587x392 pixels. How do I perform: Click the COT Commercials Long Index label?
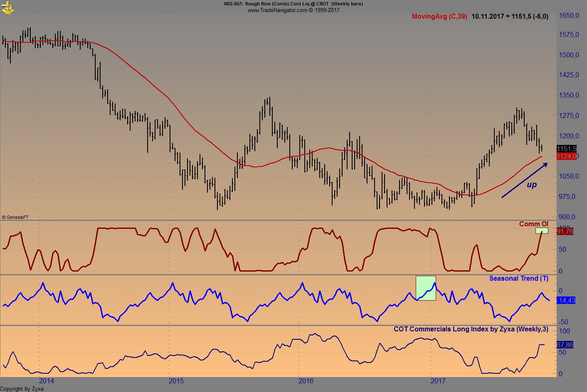coord(471,329)
